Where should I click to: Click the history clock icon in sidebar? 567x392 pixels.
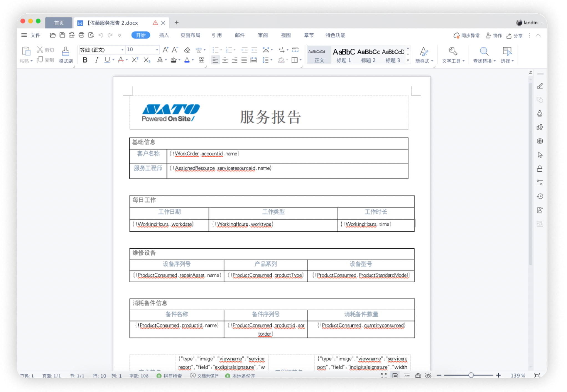540,196
